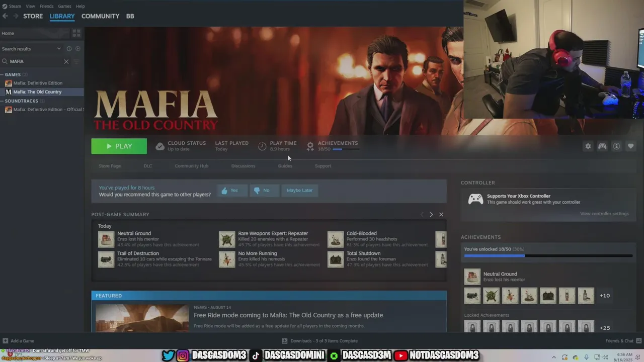Expand the Search results collection dropdown
Image resolution: width=644 pixels, height=362 pixels.
point(58,49)
